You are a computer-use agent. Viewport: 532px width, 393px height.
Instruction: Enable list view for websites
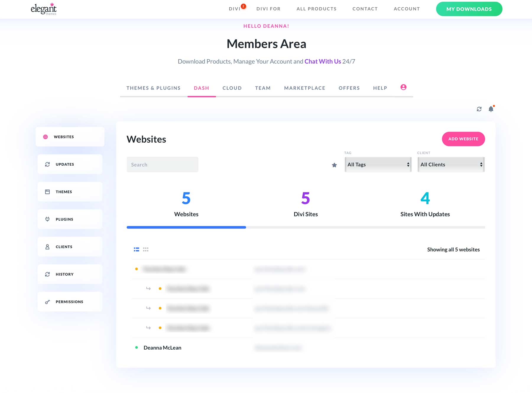coord(136,249)
